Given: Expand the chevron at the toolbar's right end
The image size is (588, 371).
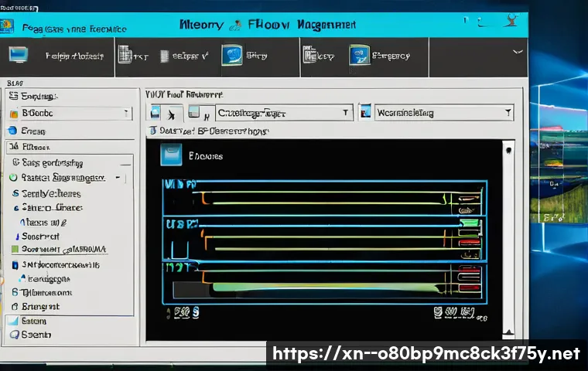Looking at the screenshot, I should pos(517,53).
